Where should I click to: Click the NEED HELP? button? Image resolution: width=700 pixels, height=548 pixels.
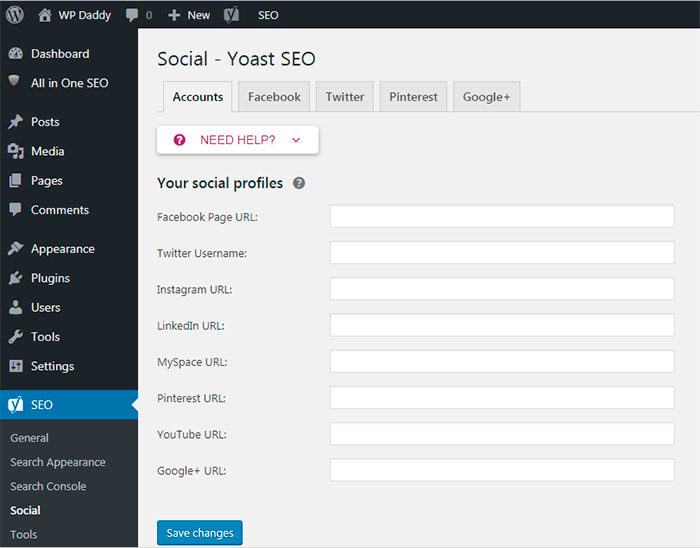pyautogui.click(x=238, y=140)
